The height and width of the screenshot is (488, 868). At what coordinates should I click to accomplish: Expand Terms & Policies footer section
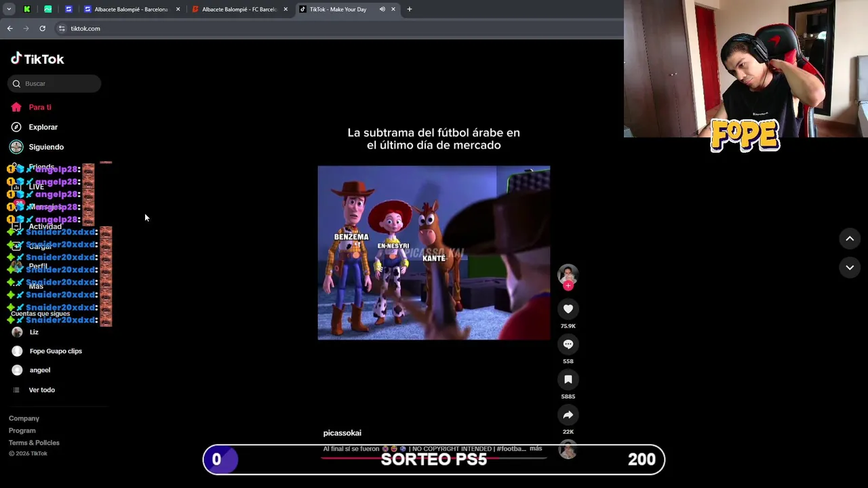[x=34, y=443]
